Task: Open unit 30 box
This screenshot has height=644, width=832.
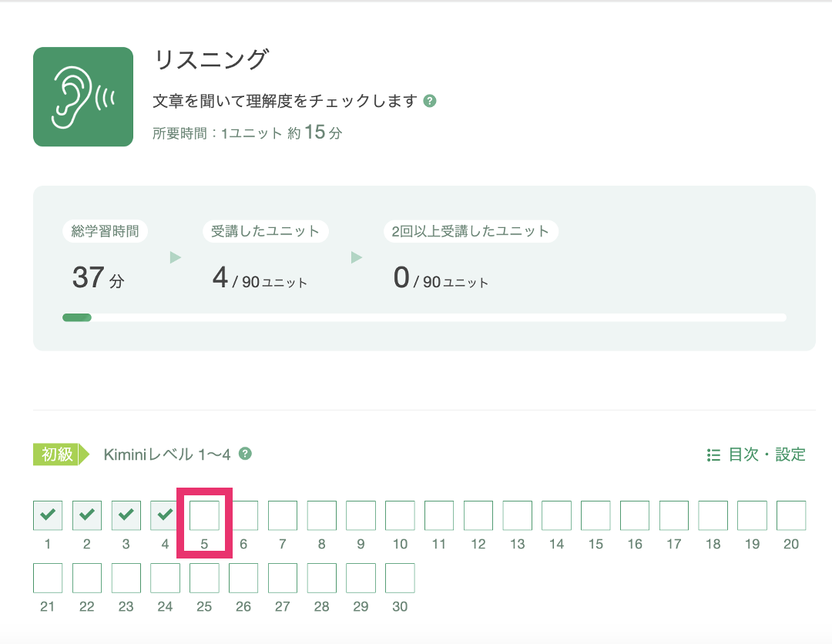Action: click(400, 578)
